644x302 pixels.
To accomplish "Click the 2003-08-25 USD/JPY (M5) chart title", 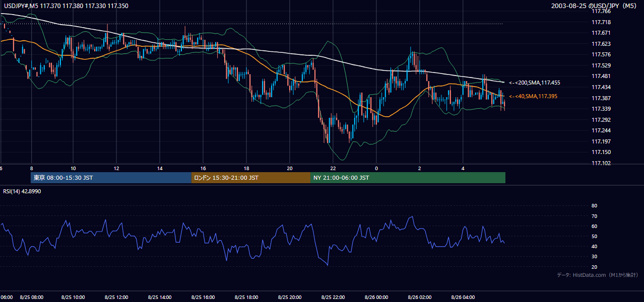I will [595, 6].
